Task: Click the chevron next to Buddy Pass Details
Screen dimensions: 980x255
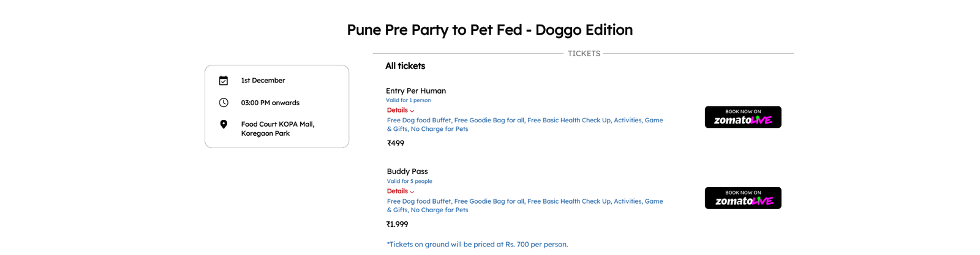Action: pyautogui.click(x=412, y=192)
